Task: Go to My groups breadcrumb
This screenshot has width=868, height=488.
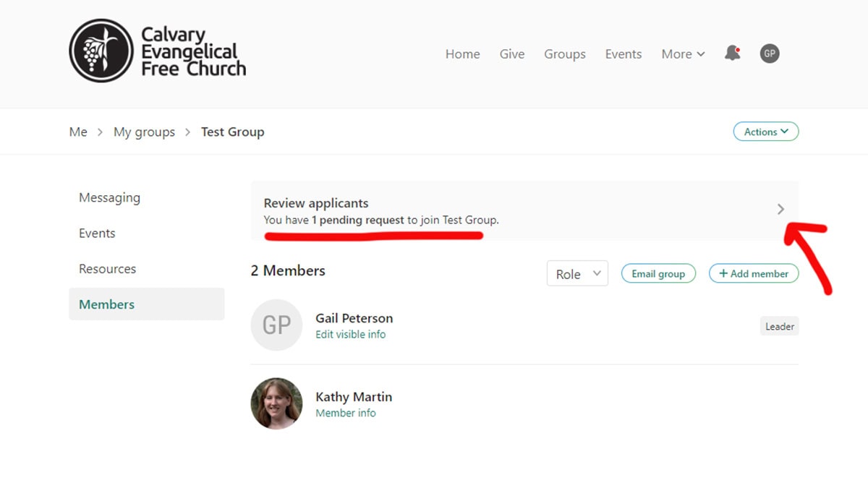Action: [x=144, y=132]
